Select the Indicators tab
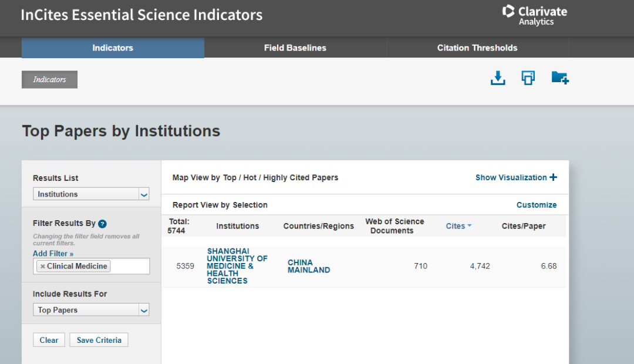 (x=113, y=48)
